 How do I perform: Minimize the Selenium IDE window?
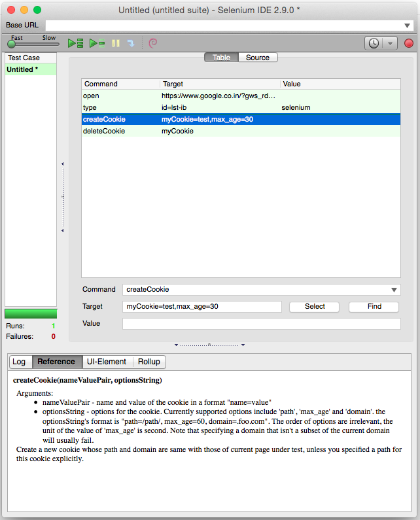coord(24,10)
